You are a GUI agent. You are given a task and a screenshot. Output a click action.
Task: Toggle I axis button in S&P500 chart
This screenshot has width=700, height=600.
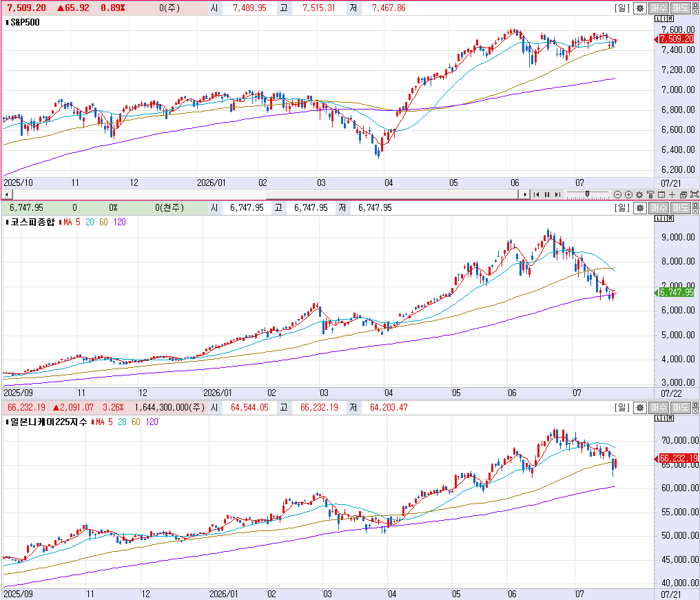(x=664, y=19)
